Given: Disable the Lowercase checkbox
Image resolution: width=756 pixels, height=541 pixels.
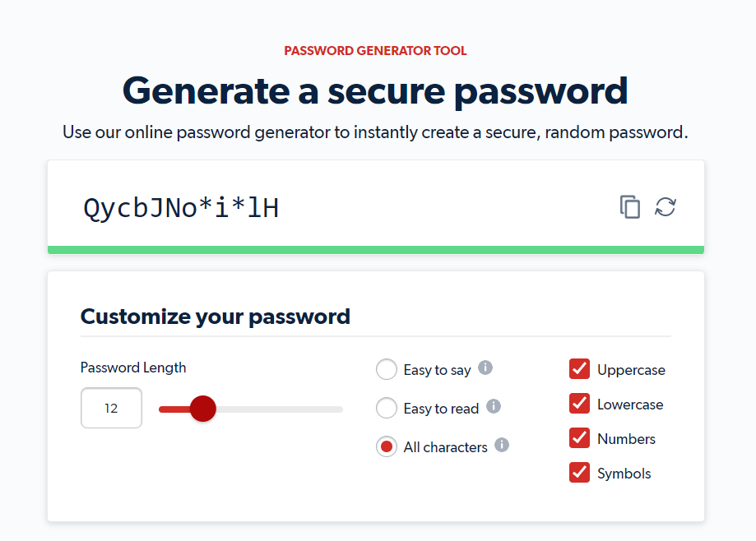Looking at the screenshot, I should click(x=579, y=404).
